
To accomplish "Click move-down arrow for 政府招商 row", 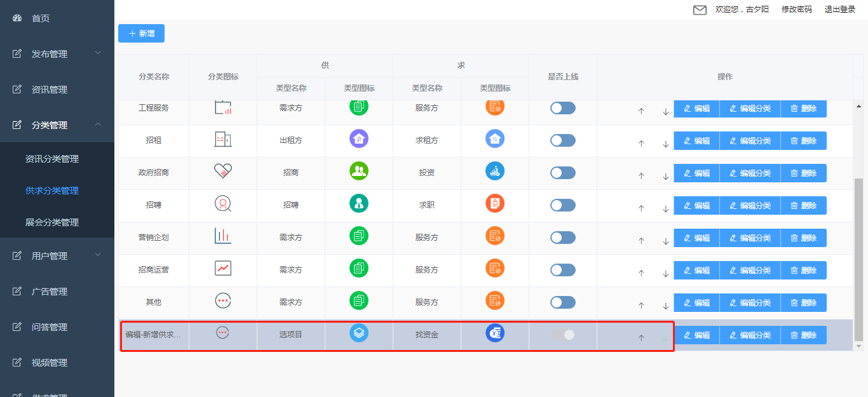I will click(x=665, y=176).
